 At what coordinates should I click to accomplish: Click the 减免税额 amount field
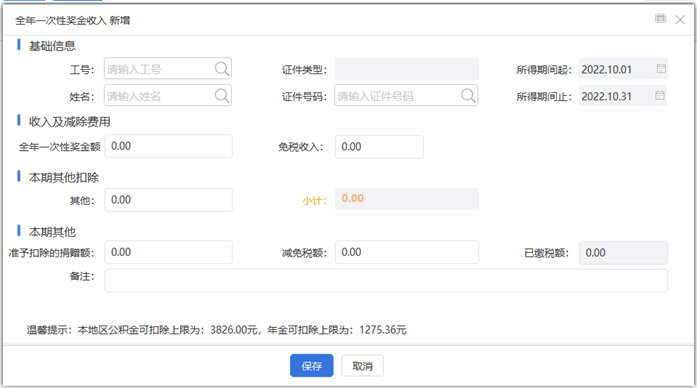[x=407, y=252]
